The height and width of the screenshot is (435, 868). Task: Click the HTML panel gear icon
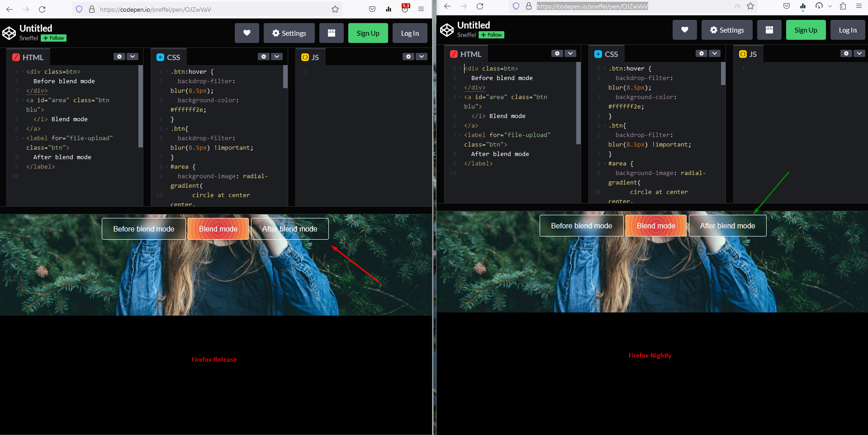[119, 57]
